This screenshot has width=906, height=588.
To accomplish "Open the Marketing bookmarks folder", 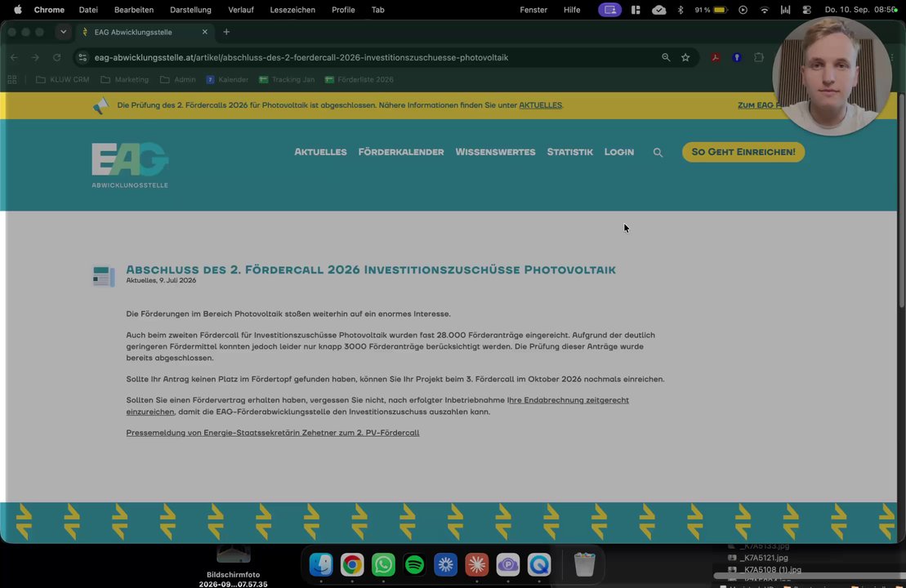I will click(x=125, y=80).
